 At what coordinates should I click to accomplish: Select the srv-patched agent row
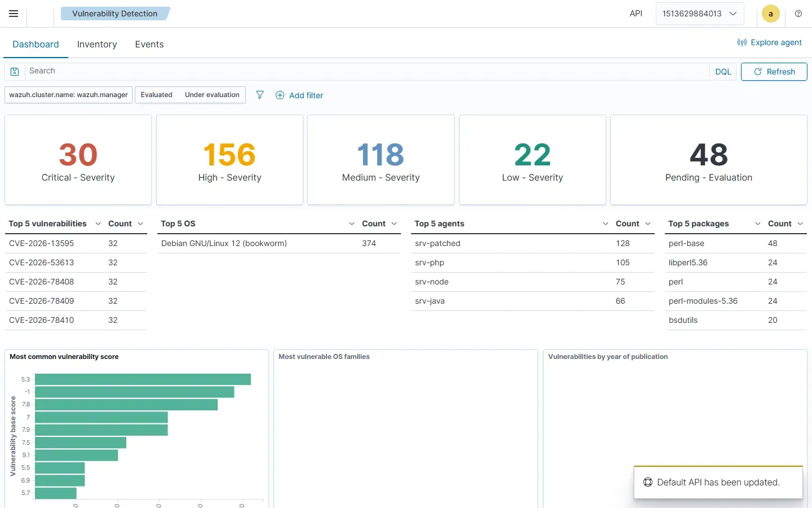(533, 243)
